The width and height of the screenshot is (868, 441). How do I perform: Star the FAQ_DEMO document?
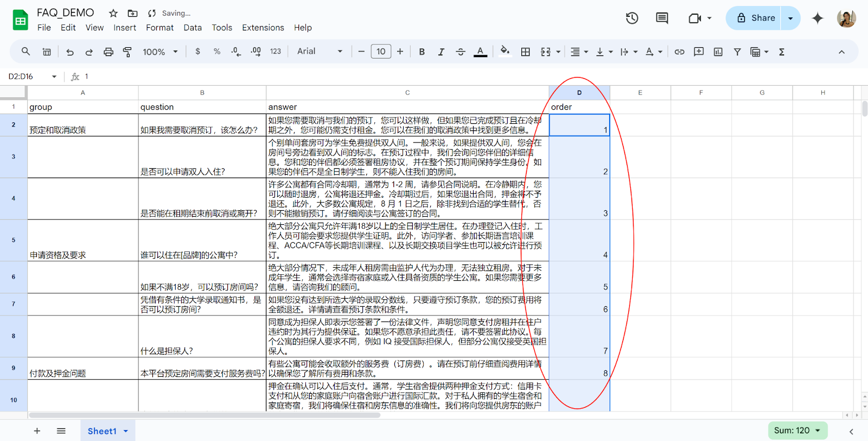(113, 13)
